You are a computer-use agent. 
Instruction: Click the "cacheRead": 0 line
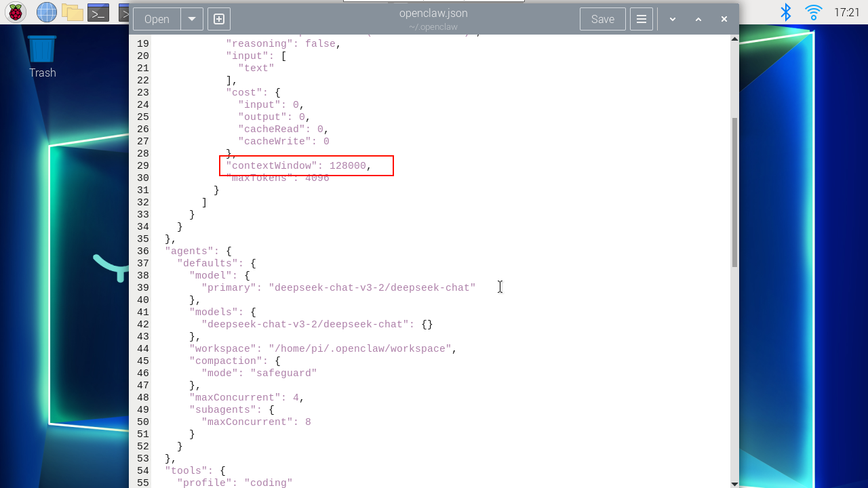[283, 129]
